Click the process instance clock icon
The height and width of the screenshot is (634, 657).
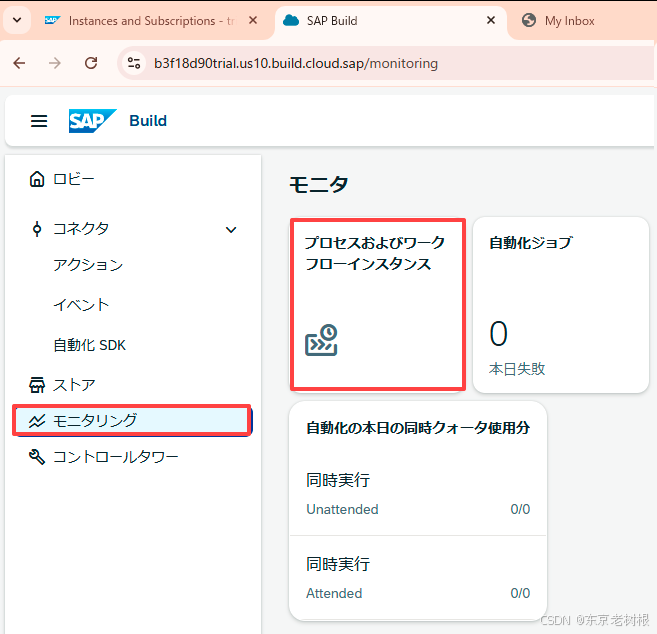pos(321,340)
